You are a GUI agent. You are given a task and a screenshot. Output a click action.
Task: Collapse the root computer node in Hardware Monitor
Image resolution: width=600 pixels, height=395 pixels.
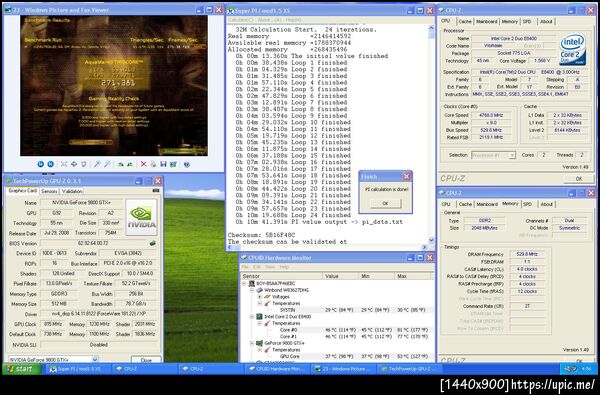point(244,284)
